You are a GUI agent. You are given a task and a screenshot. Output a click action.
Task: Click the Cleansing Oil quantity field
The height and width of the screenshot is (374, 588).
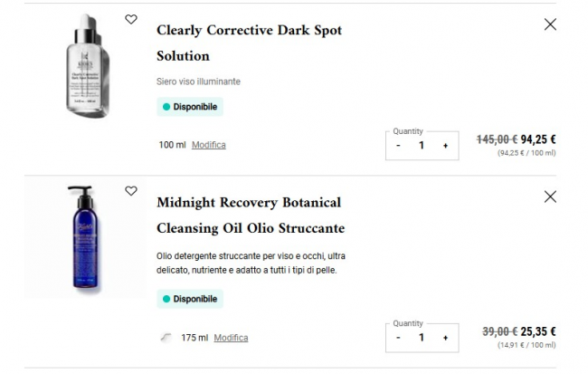coord(422,338)
